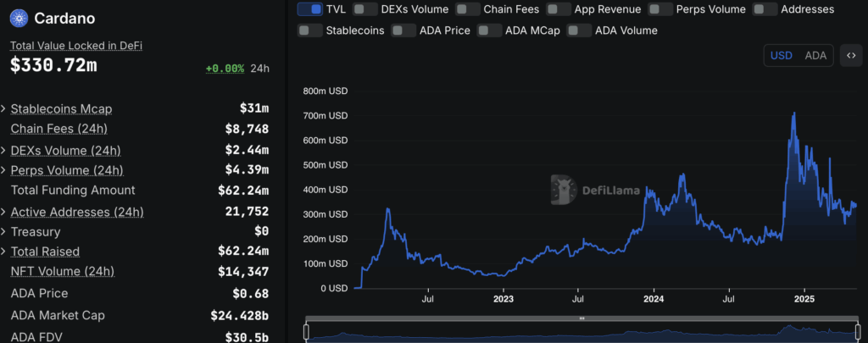Click the $31m stablecoins value

point(254,109)
